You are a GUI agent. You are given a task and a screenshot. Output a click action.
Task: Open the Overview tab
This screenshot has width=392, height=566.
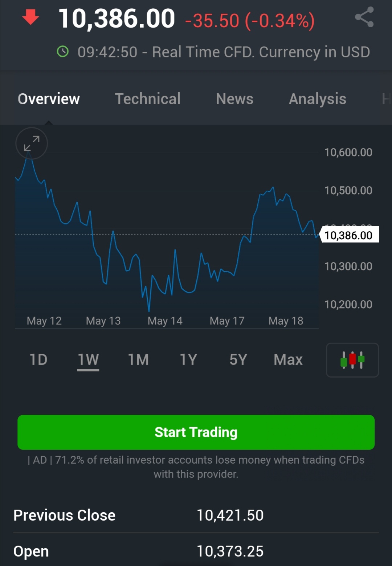[49, 99]
